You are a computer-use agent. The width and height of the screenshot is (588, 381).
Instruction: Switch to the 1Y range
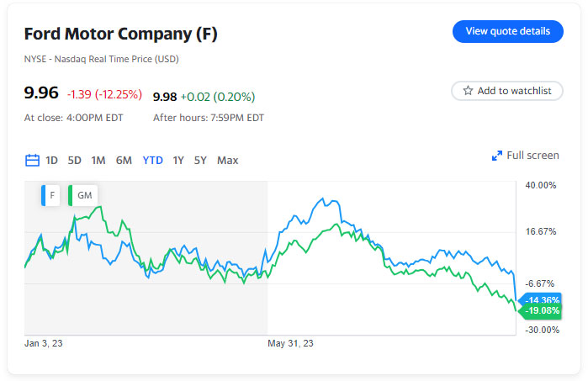click(178, 160)
